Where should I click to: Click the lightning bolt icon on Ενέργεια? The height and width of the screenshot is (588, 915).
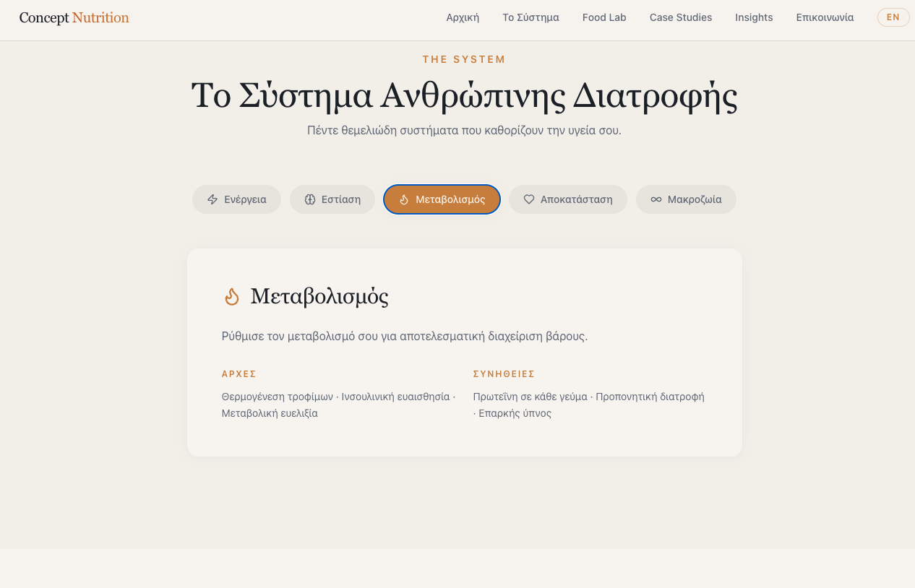[x=212, y=199]
